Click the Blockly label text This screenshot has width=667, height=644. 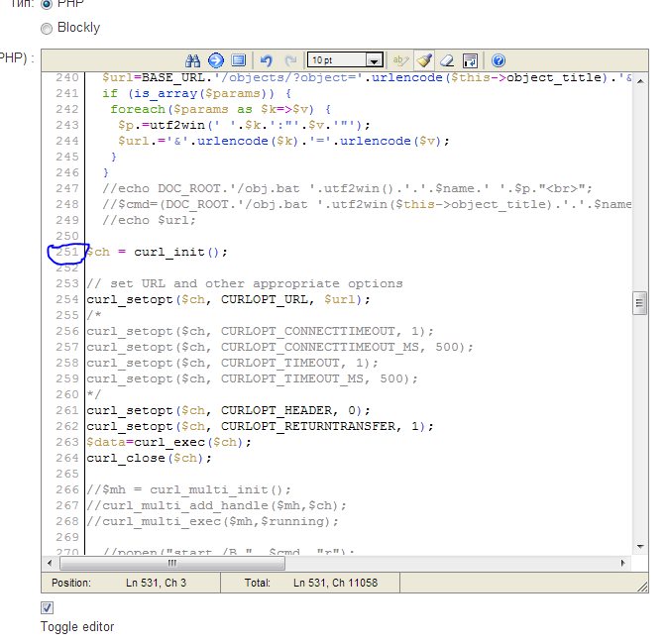(78, 28)
